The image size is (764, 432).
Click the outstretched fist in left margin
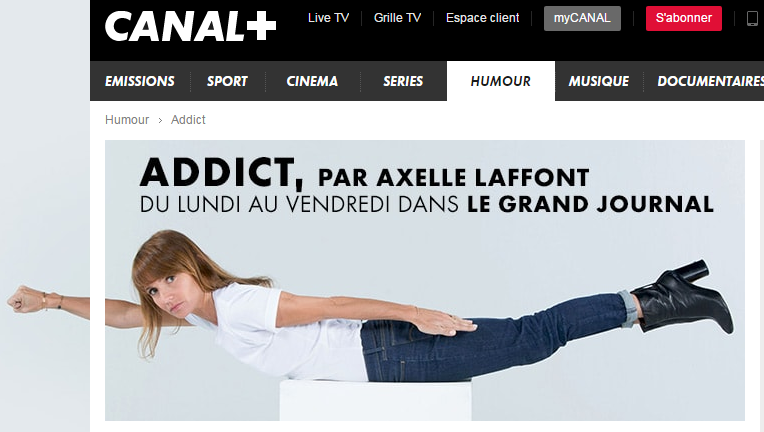pyautogui.click(x=24, y=299)
